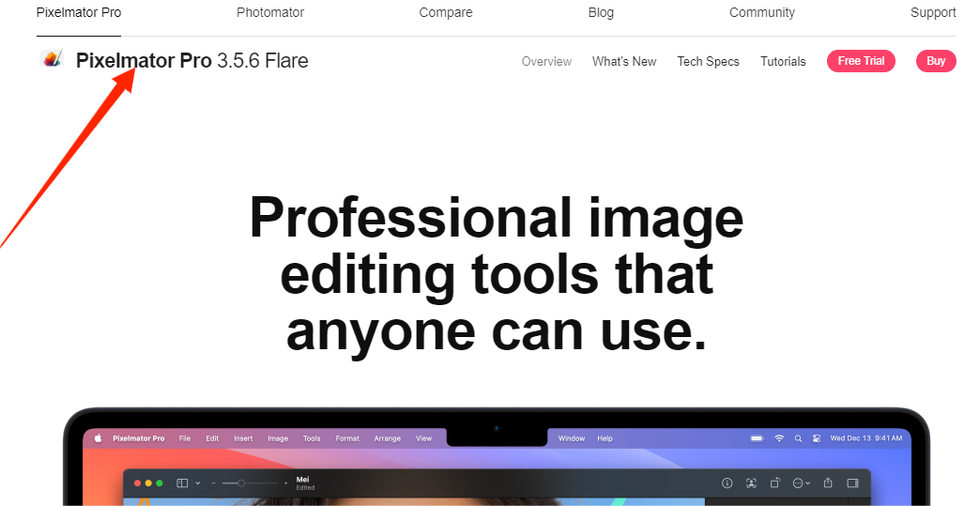Click the Mei document title
The height and width of the screenshot is (506, 980).
tap(302, 479)
